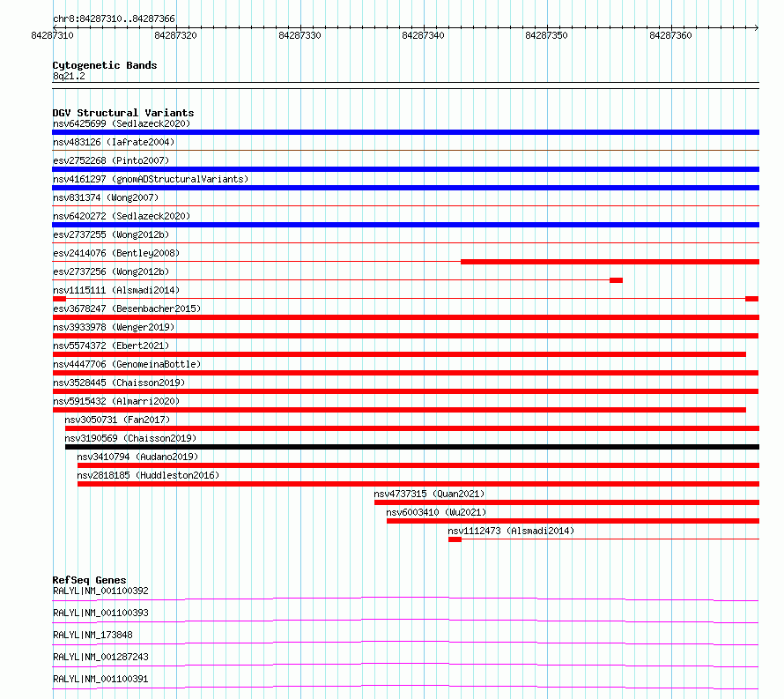
Task: Select nsv483126 (Iafrate2004) variant label
Action: (114, 142)
